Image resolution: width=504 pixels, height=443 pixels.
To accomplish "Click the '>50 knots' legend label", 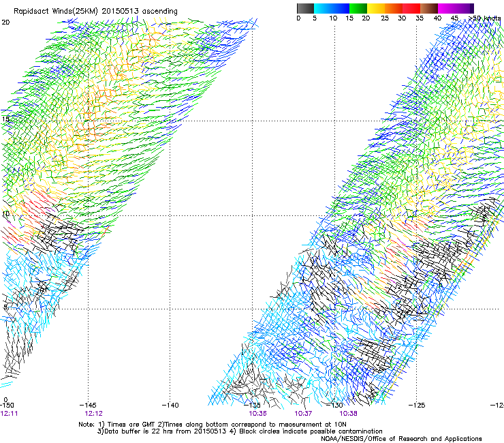I will [484, 18].
